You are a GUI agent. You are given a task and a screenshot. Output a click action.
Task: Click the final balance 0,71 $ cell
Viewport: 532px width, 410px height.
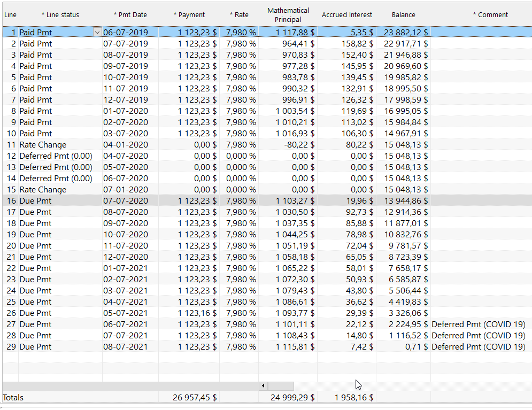[x=417, y=346]
